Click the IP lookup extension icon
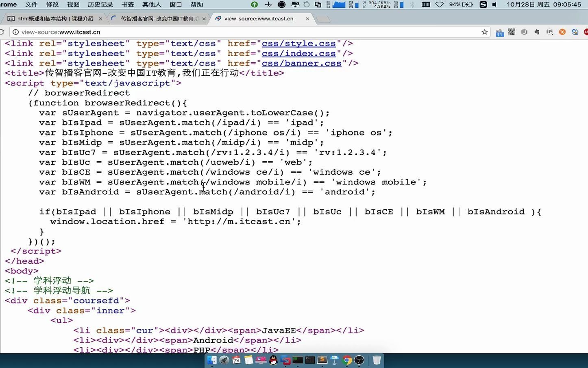Screen dimensions: 588x368 click(550, 32)
